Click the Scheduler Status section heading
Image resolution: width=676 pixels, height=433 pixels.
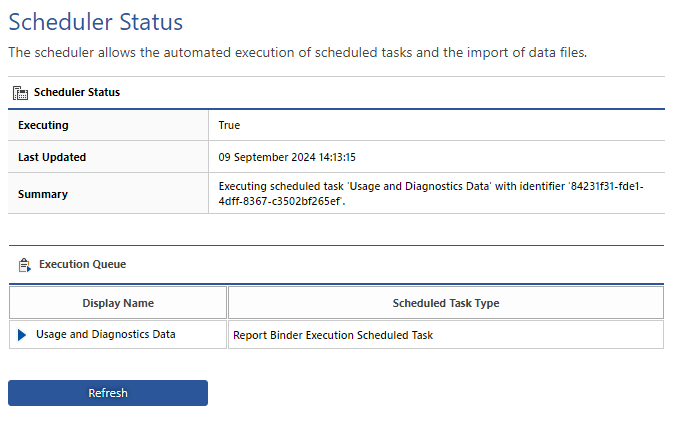point(77,92)
